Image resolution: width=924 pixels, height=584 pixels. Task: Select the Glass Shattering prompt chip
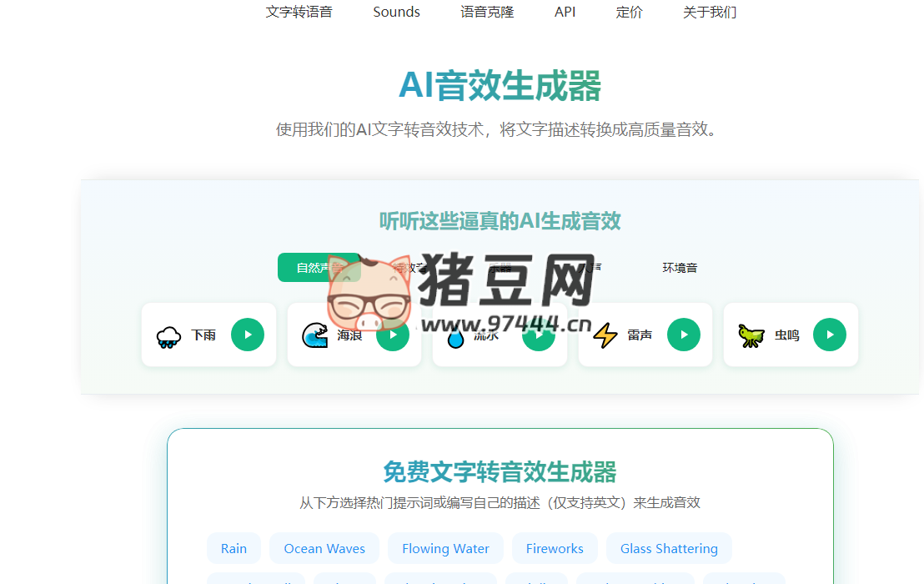(x=669, y=548)
